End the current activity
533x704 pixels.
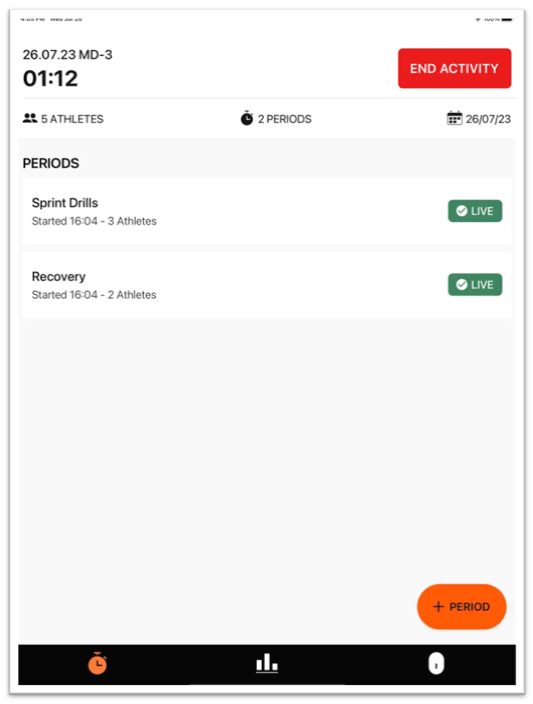pos(454,68)
